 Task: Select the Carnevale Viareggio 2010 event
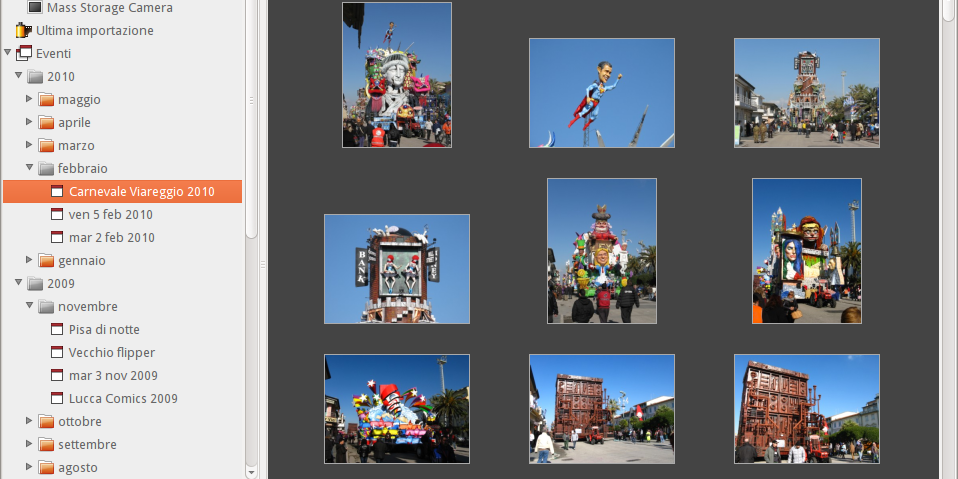[x=141, y=192]
